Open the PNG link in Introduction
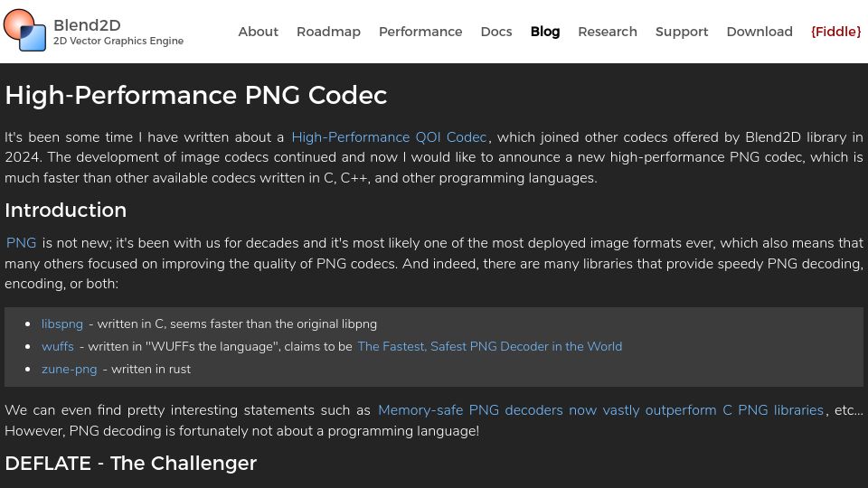868x488 pixels. (x=21, y=243)
